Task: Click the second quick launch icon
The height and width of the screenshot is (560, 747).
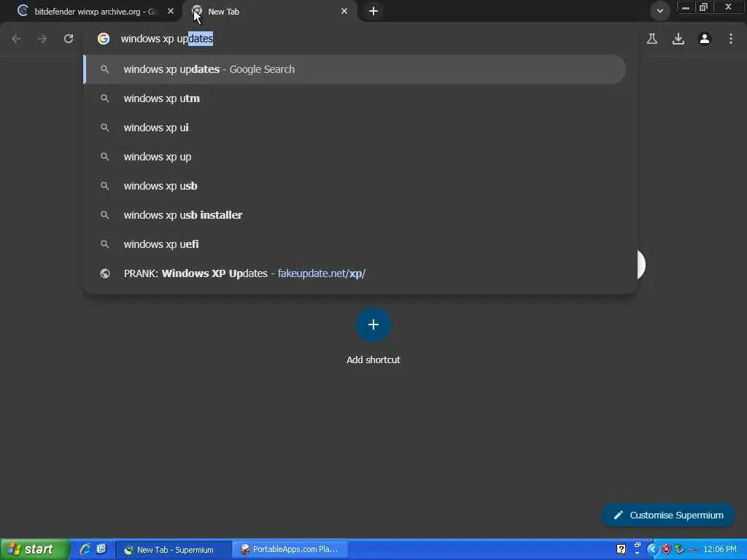Action: tap(101, 549)
